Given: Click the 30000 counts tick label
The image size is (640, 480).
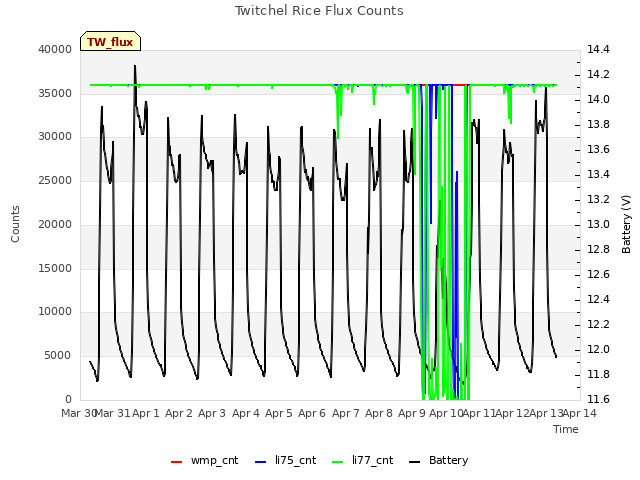Looking at the screenshot, I should [55, 137].
